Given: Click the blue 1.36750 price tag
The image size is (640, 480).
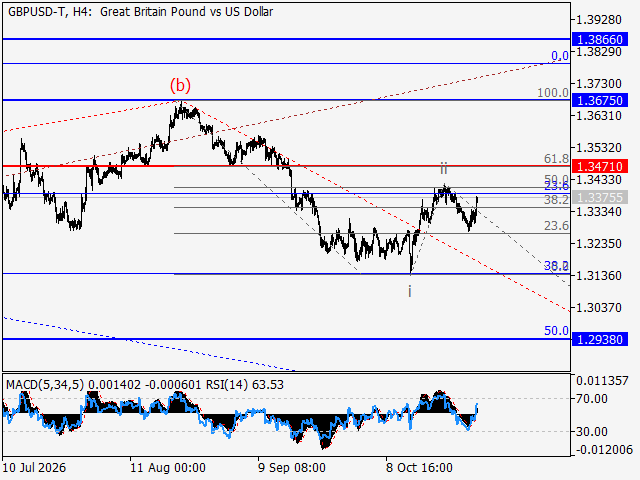Looking at the screenshot, I should [x=600, y=100].
